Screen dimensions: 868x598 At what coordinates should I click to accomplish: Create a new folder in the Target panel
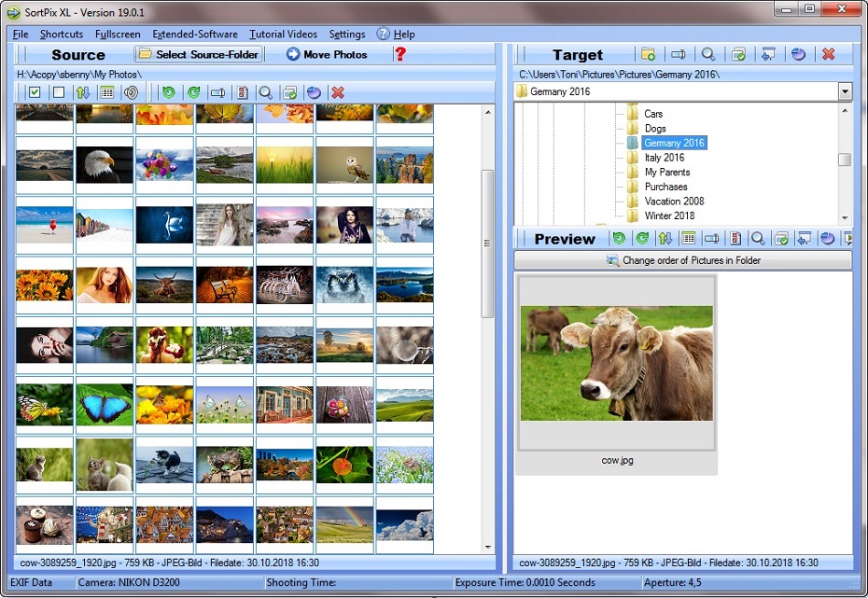651,54
